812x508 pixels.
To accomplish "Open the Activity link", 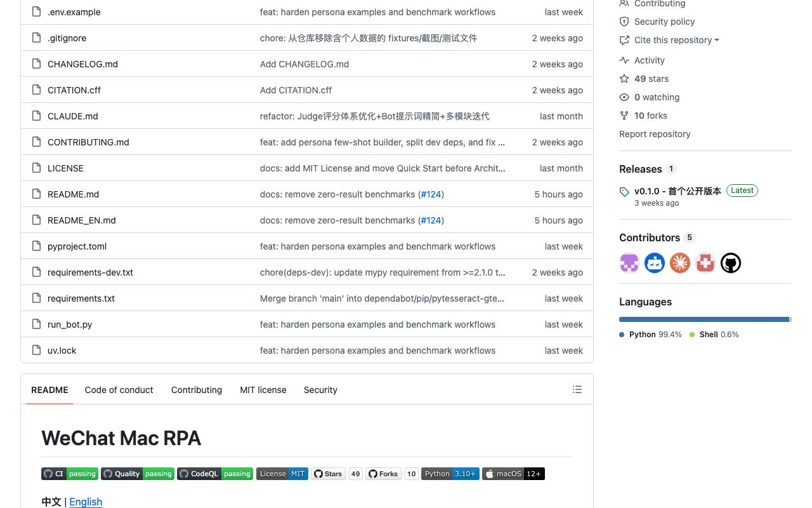I will coord(650,60).
